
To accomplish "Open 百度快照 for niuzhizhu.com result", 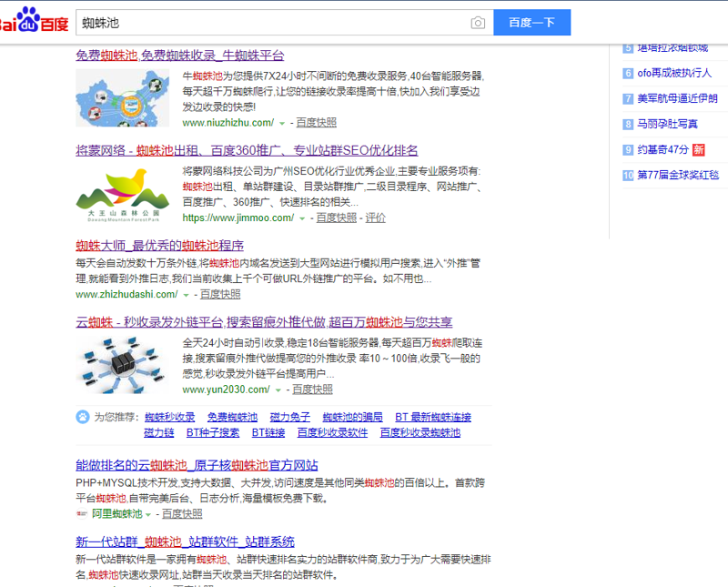I will [316, 123].
